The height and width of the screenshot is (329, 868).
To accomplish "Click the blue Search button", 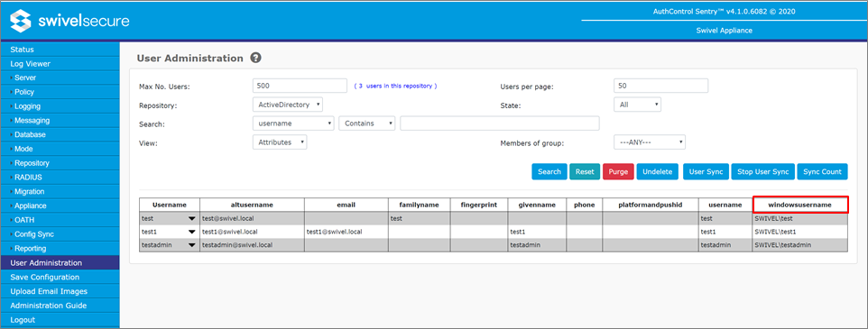I will [x=549, y=172].
